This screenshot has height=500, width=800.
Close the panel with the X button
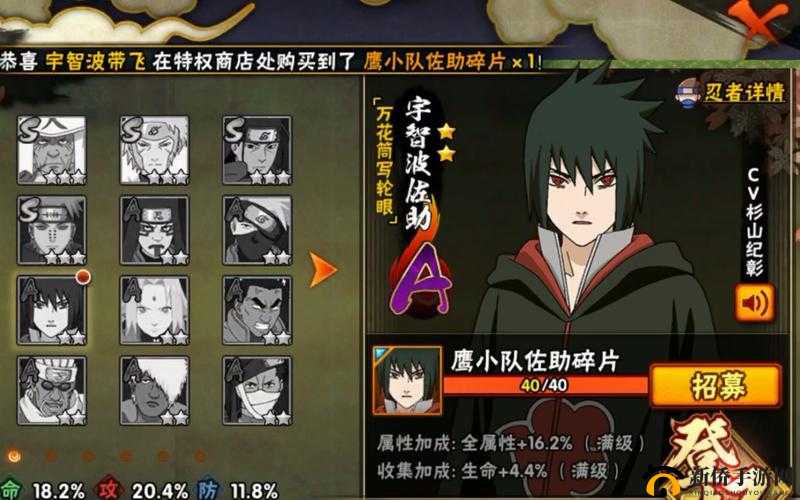[758, 19]
